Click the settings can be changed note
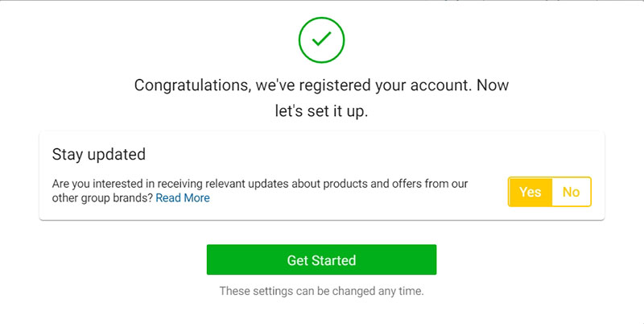The image size is (644, 324). [321, 291]
